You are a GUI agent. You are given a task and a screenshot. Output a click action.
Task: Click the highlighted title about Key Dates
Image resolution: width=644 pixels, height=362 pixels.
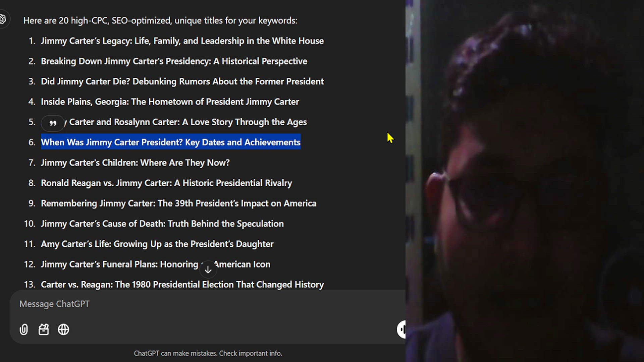pos(170,142)
